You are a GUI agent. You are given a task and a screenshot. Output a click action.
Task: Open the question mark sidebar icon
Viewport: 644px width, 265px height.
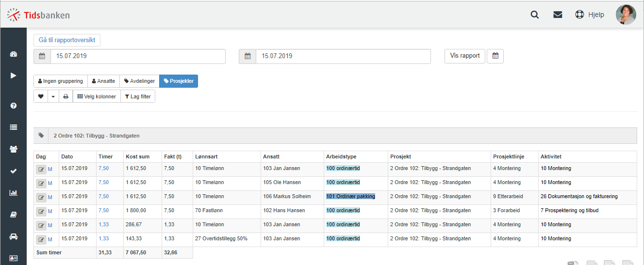pyautogui.click(x=14, y=105)
